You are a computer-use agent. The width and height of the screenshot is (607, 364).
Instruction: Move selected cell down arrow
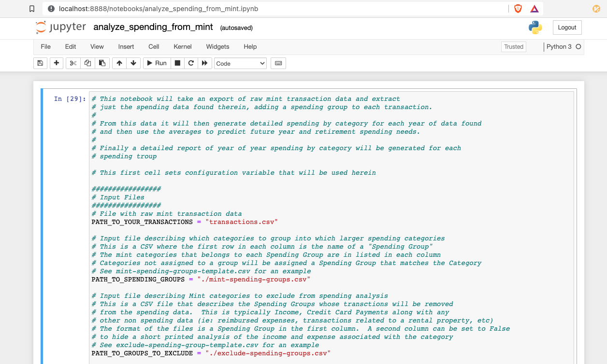(x=133, y=63)
